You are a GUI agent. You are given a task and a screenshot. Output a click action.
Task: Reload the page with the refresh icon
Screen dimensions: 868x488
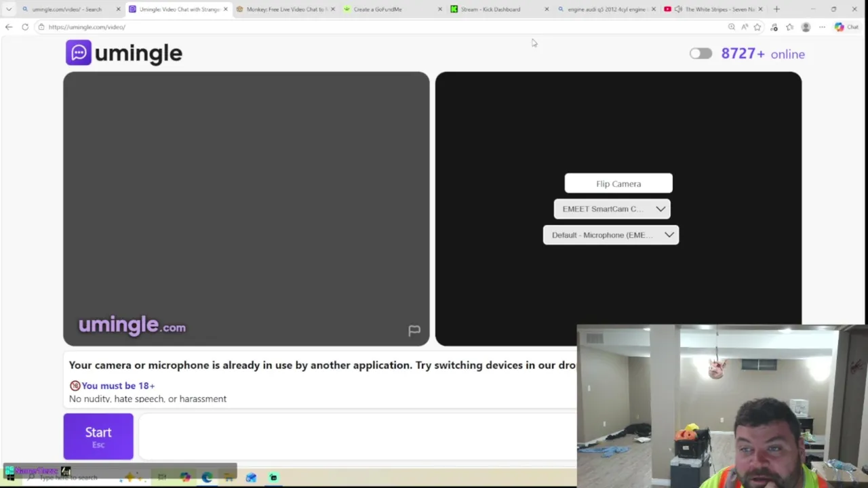pos(25,27)
